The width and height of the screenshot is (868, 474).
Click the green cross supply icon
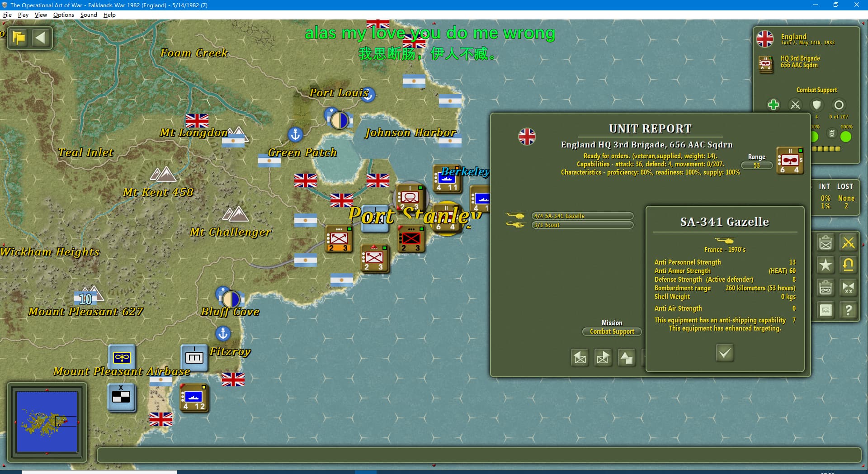[774, 105]
